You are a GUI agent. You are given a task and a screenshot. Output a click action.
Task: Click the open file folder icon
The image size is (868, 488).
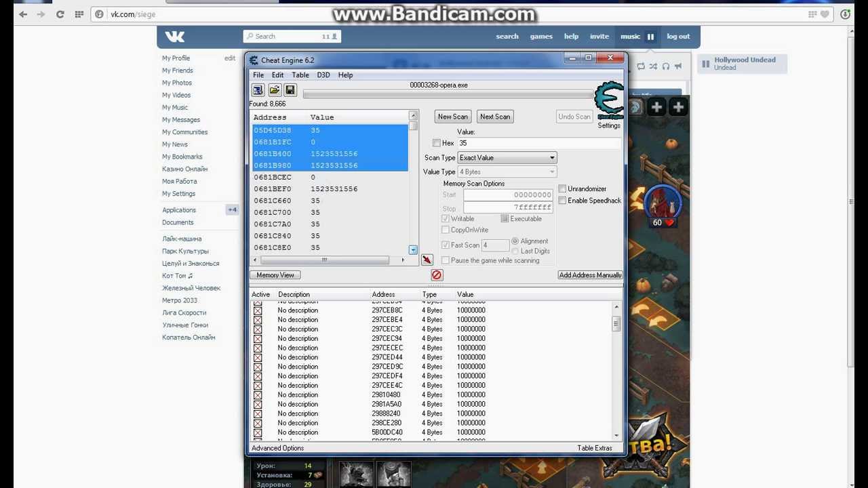click(274, 89)
